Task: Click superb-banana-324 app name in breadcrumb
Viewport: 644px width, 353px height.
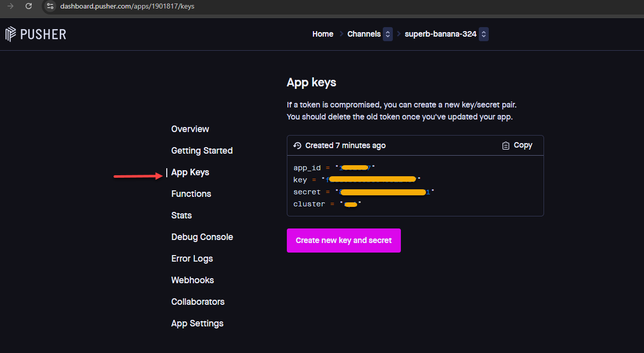Action: click(441, 34)
